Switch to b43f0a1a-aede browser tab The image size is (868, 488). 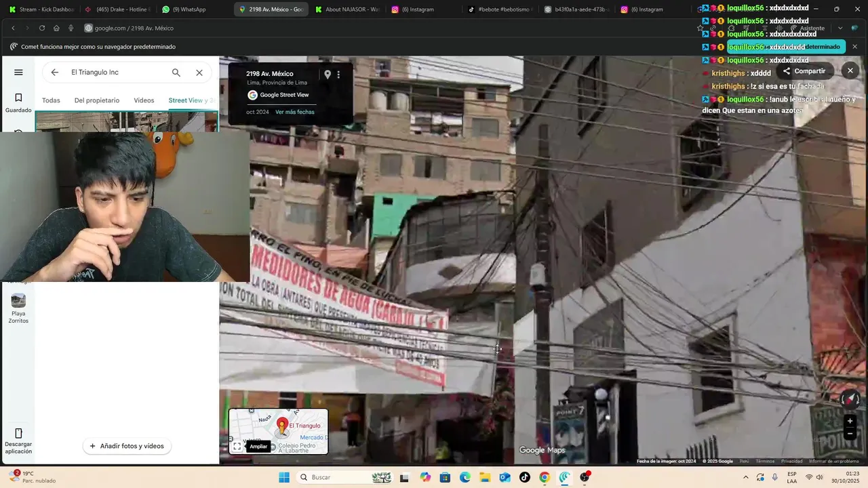[x=577, y=9]
